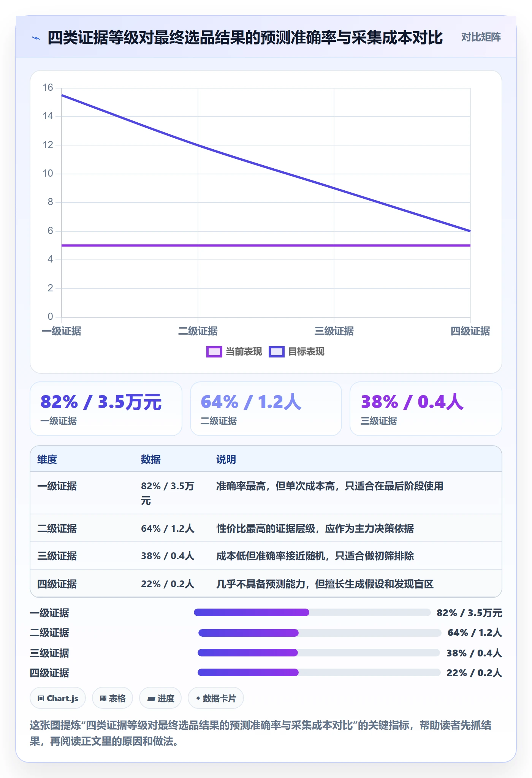Click the 说明 column header

[226, 459]
